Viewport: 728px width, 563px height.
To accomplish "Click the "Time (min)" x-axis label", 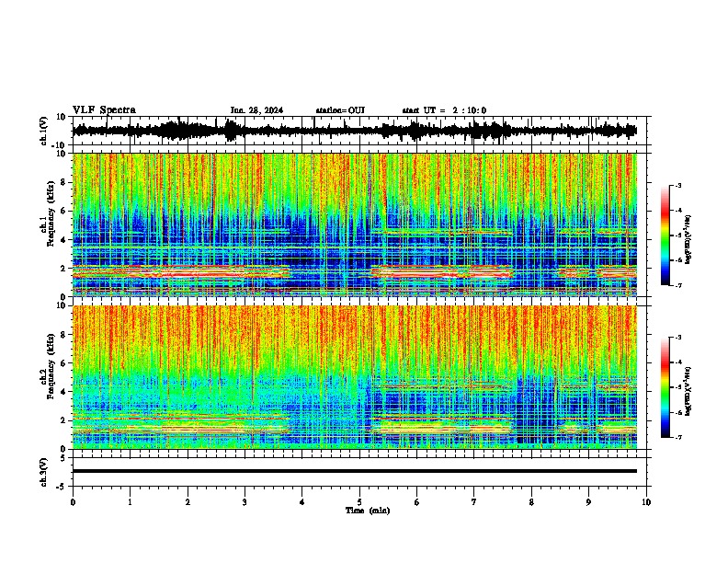I will (x=368, y=511).
